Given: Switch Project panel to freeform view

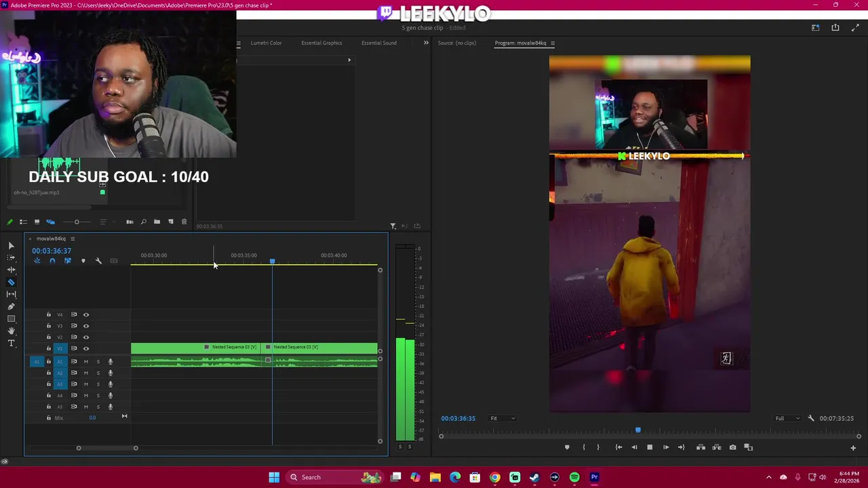Looking at the screenshot, I should pos(50,222).
